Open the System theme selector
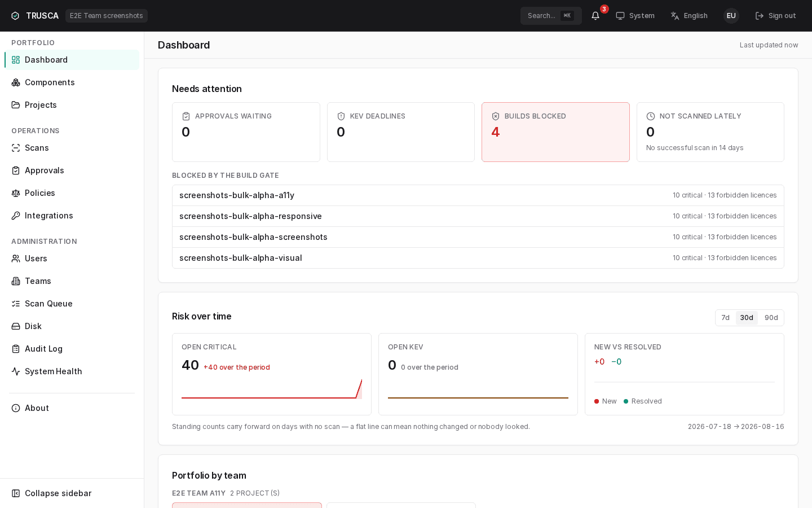This screenshot has width=812, height=508. 635,16
